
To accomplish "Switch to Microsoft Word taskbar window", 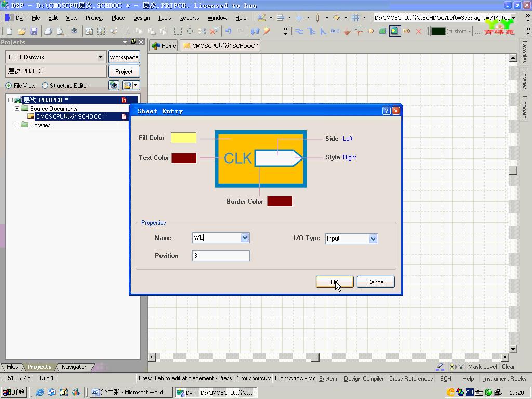I will pyautogui.click(x=131, y=392).
